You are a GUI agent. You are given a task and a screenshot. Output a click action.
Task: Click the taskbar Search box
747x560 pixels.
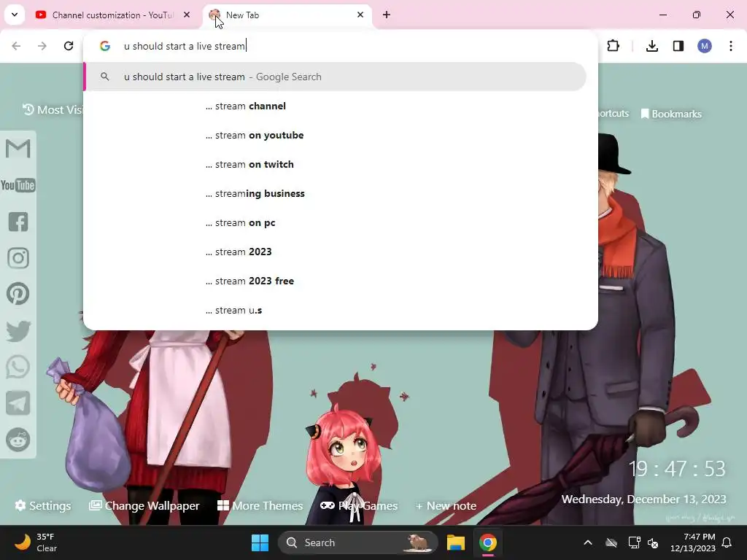pyautogui.click(x=357, y=542)
